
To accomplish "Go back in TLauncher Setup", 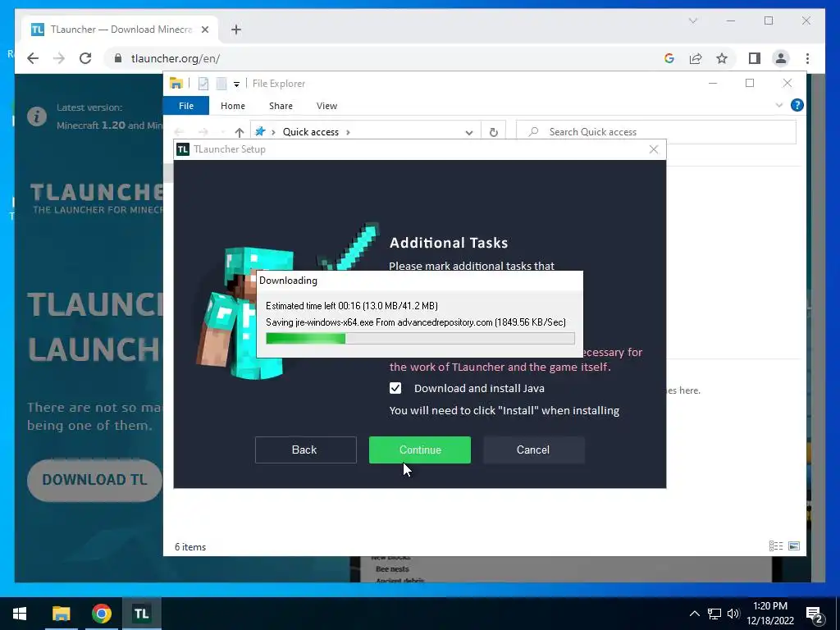I will 305,450.
